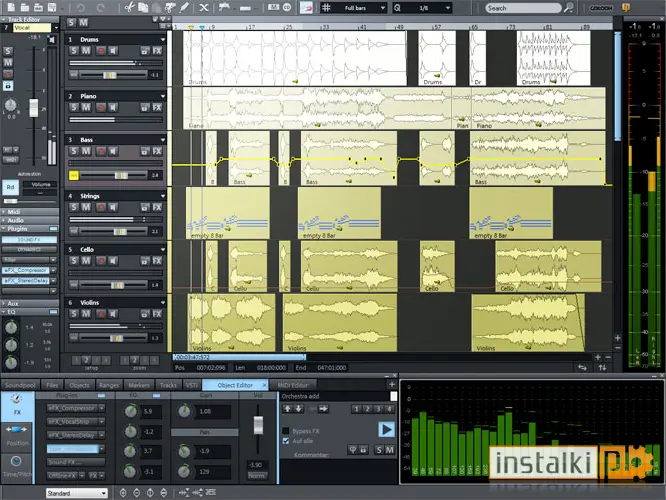Mute the Cello track
This screenshot has height=500, width=666.
[x=86, y=261]
